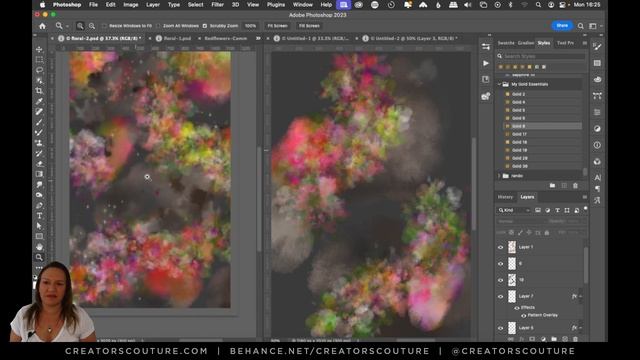The image size is (640, 360).
Task: Hide Layer 7 visibility eye
Action: (x=500, y=296)
